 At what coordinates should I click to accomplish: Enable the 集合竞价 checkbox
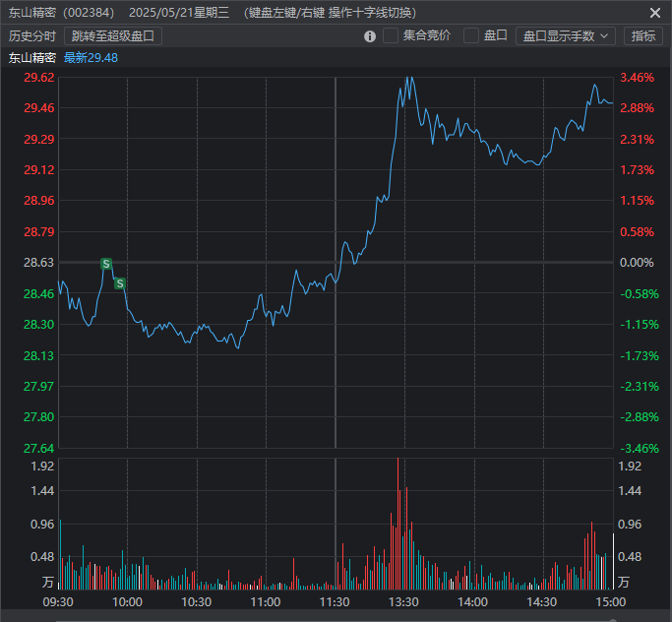pyautogui.click(x=391, y=36)
